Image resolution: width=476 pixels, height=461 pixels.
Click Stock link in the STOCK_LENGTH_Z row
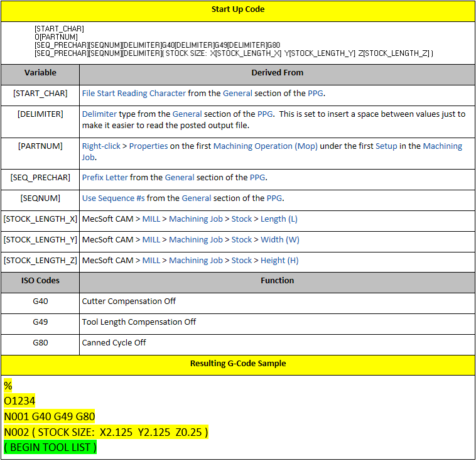coord(242,260)
